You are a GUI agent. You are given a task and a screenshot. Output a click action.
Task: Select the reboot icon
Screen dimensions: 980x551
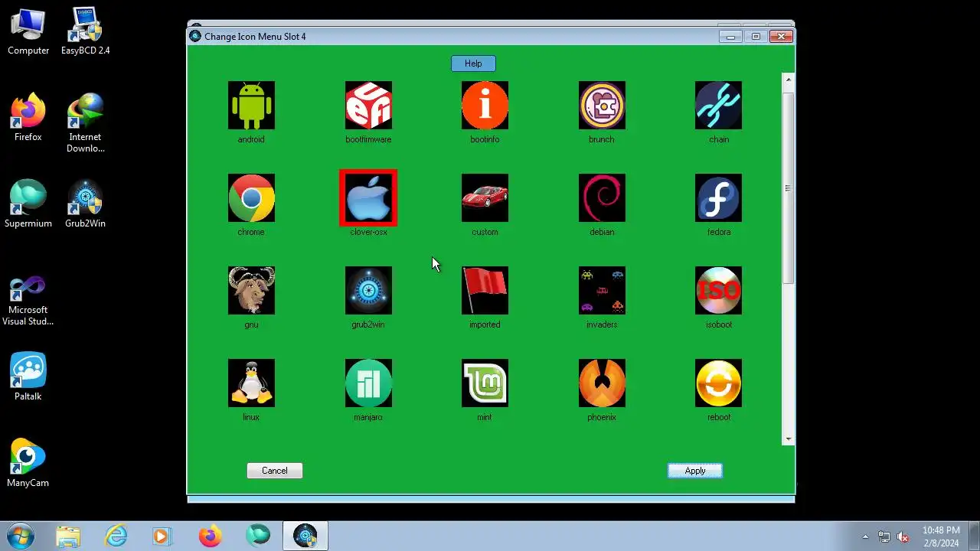click(x=718, y=383)
